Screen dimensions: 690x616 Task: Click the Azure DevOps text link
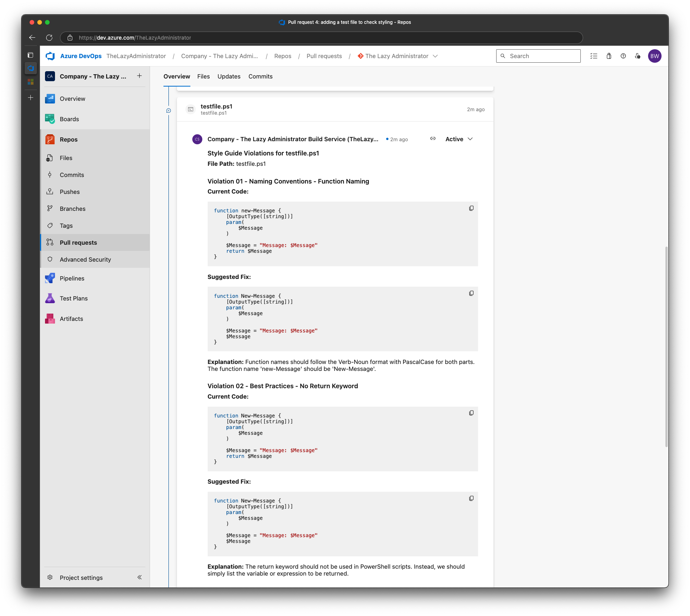pos(81,56)
